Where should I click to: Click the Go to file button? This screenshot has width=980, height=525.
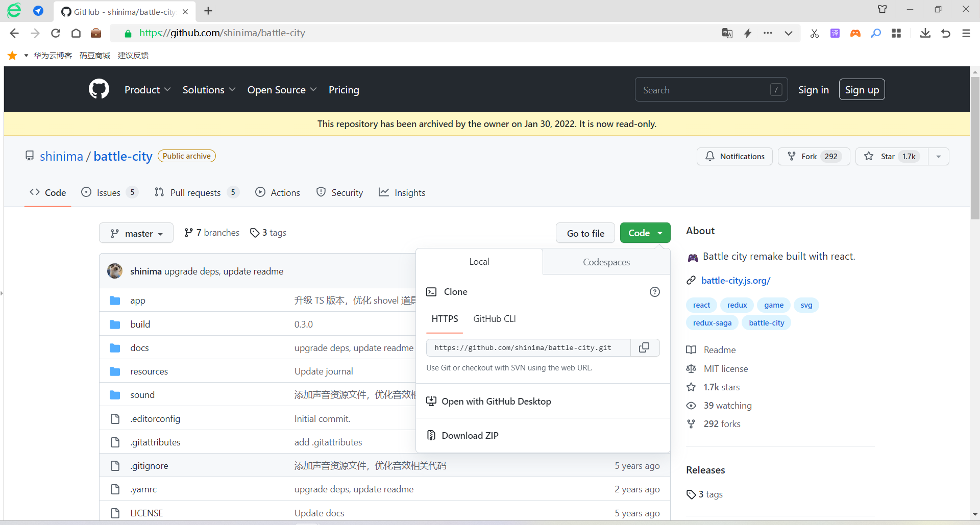point(585,233)
